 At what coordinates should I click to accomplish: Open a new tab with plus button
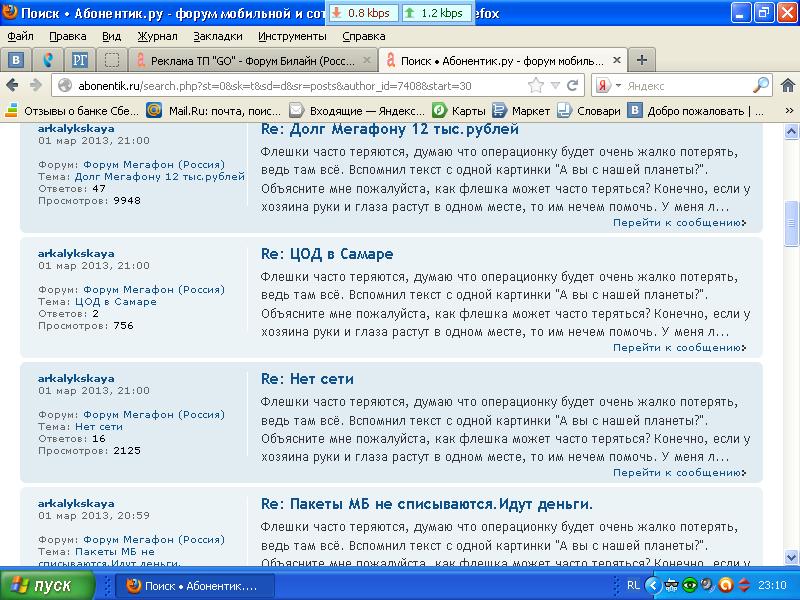(641, 60)
